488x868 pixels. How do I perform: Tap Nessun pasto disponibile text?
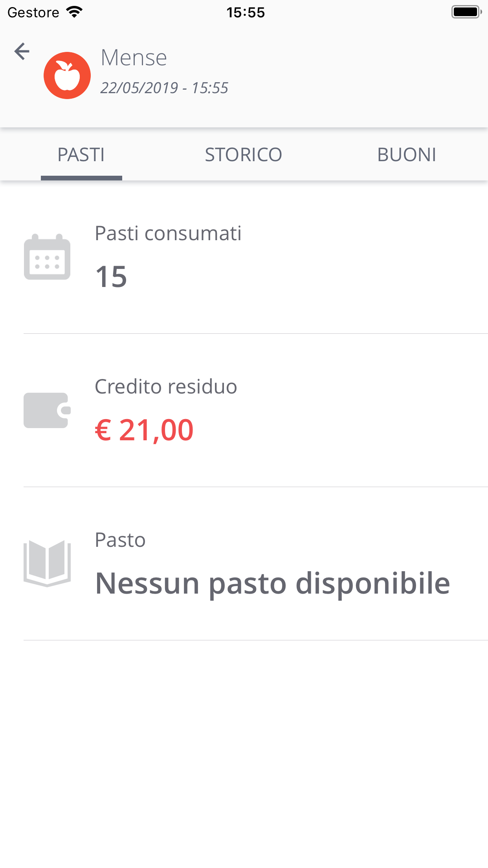tap(273, 583)
